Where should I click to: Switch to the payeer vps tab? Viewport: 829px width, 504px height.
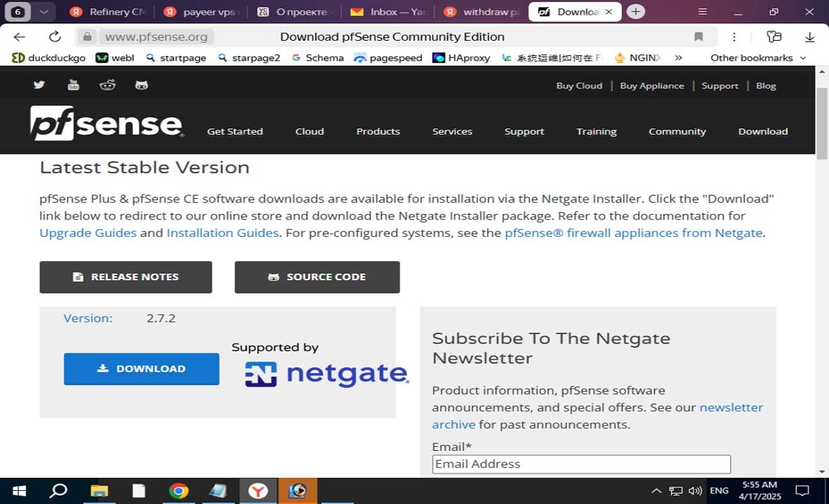click(202, 12)
